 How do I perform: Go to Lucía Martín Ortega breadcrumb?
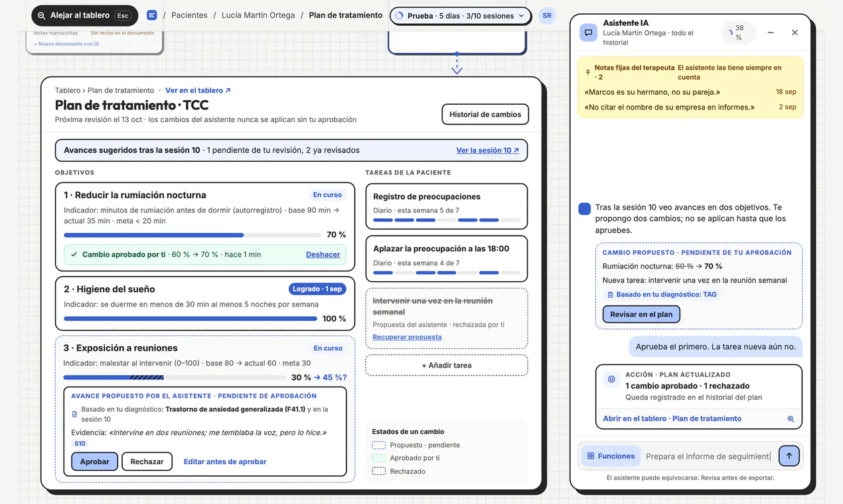coord(258,15)
